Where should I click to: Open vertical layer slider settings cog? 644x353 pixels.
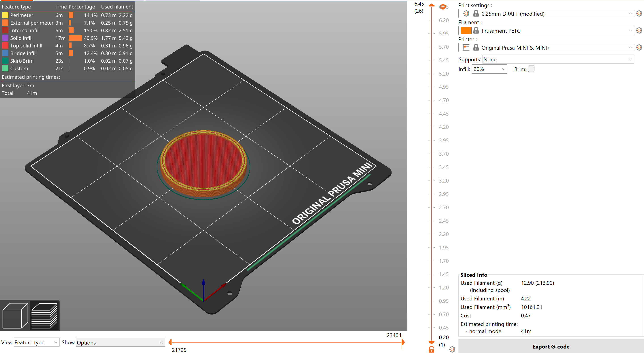[x=452, y=349]
